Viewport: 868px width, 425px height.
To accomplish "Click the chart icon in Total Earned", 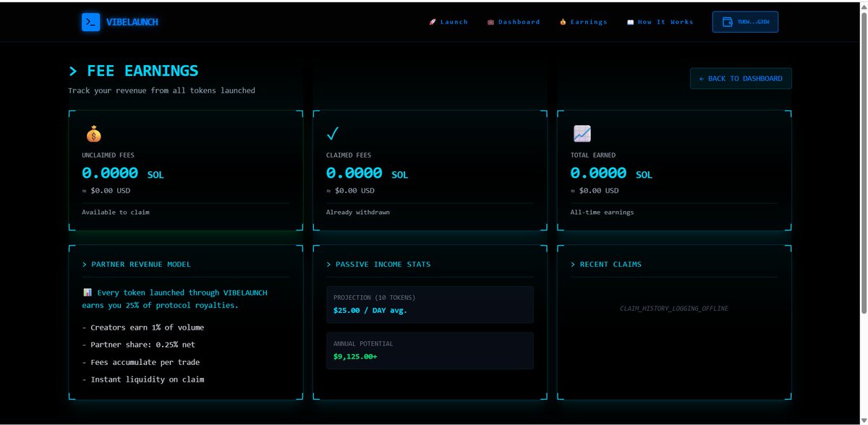I will [582, 134].
